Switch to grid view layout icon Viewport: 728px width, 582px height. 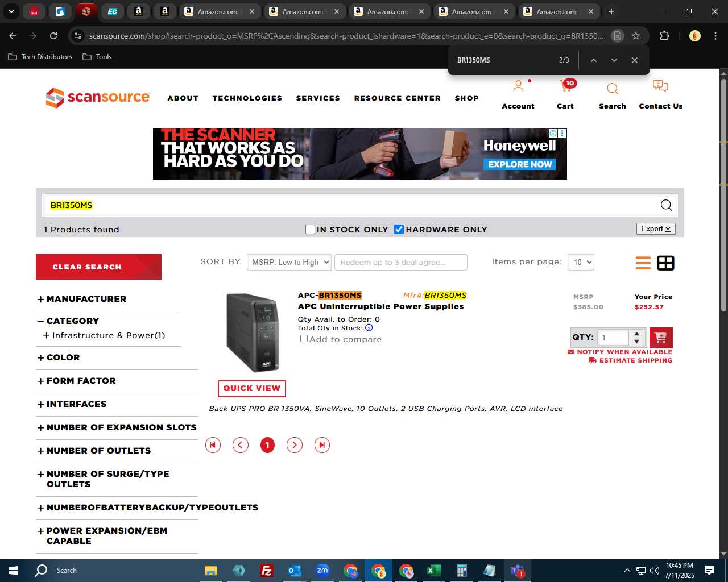click(x=665, y=263)
